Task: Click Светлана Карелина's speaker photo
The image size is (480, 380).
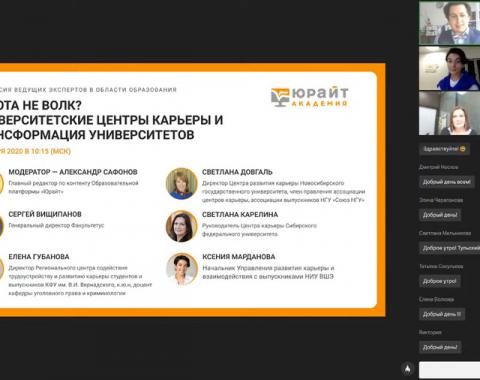Action: pos(182,226)
